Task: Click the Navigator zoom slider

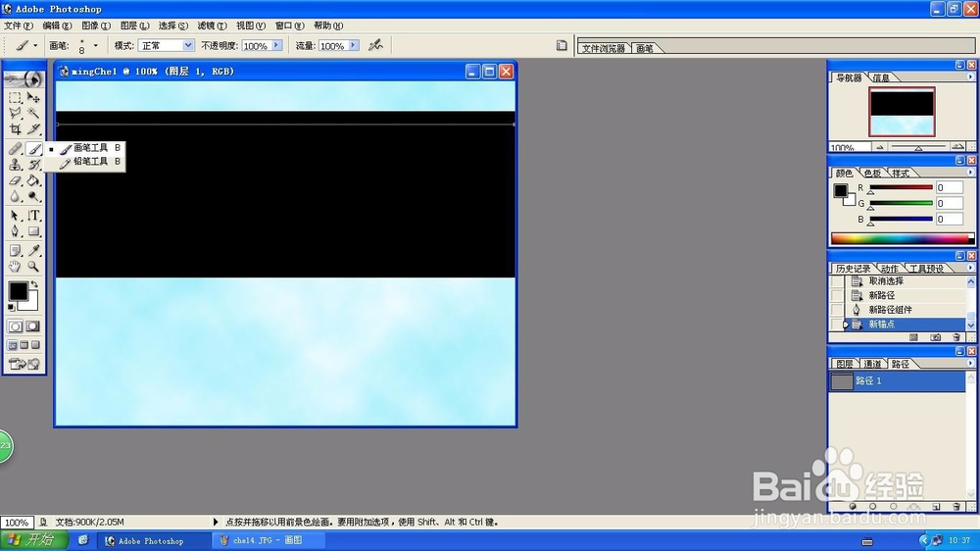Action: (918, 147)
